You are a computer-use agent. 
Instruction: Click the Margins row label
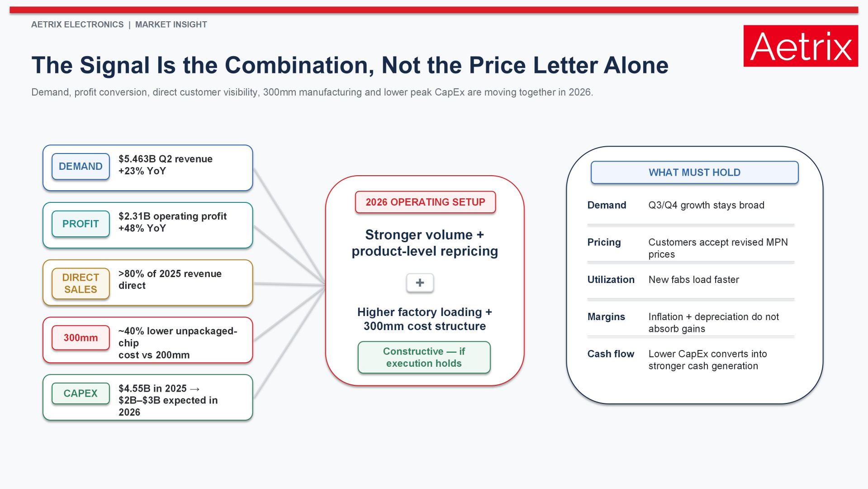(606, 317)
